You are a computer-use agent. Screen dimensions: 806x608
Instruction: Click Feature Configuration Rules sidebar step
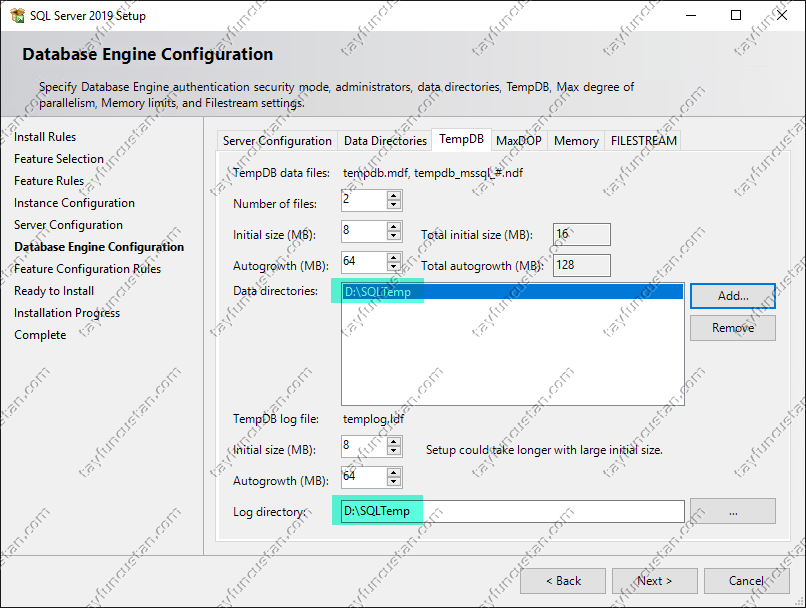87,269
